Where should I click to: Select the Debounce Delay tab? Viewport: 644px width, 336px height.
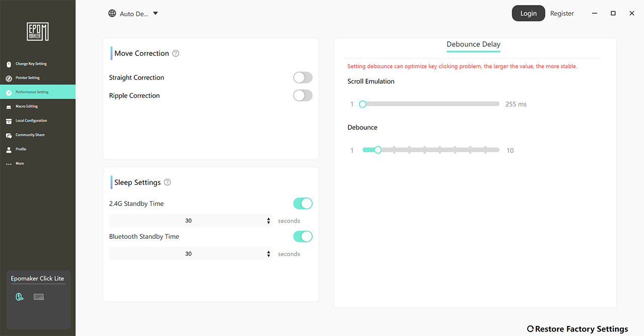pyautogui.click(x=473, y=44)
